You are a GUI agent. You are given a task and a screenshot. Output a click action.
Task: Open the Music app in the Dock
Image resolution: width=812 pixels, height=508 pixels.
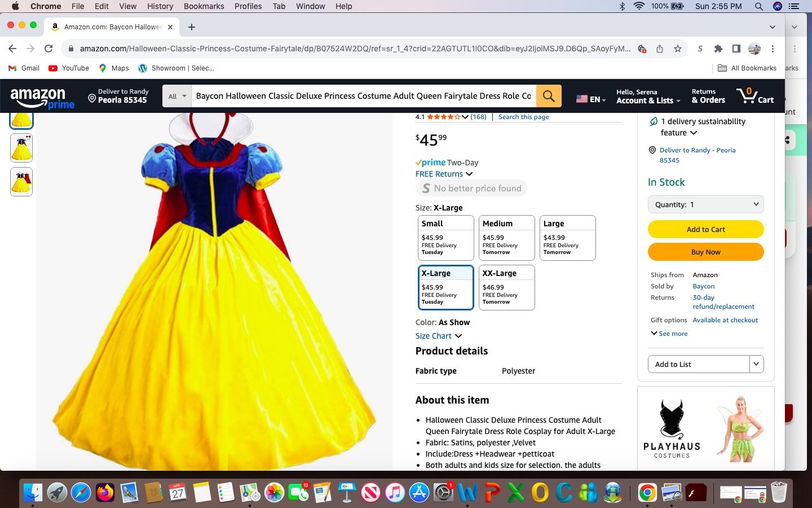pos(395,492)
